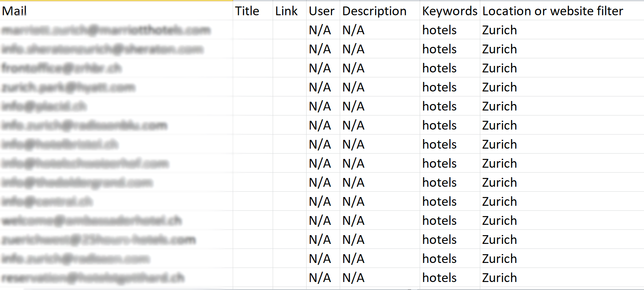This screenshot has width=644, height=290.
Task: Select the Title header cell
Action: tap(247, 11)
